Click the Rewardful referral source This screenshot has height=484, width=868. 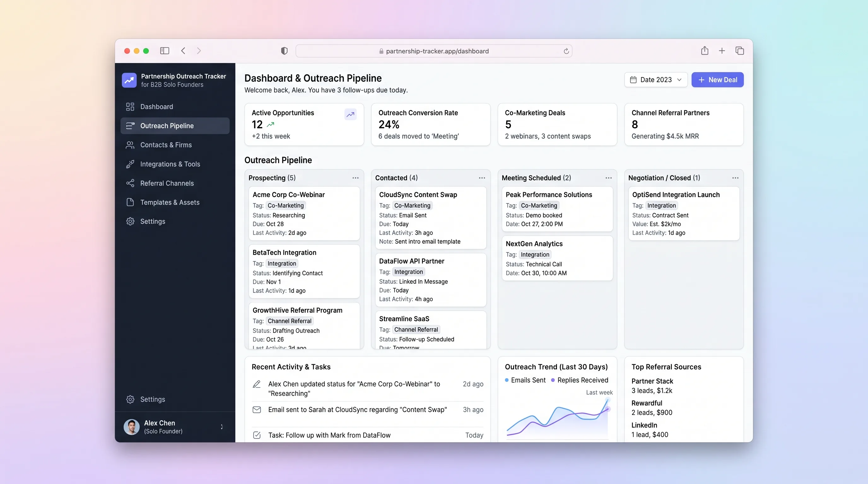click(652, 408)
